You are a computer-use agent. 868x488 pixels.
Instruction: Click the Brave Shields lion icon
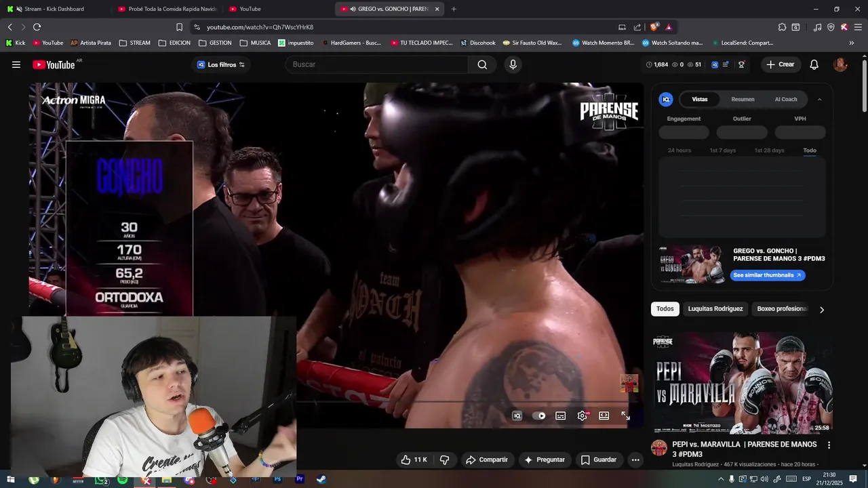(654, 27)
